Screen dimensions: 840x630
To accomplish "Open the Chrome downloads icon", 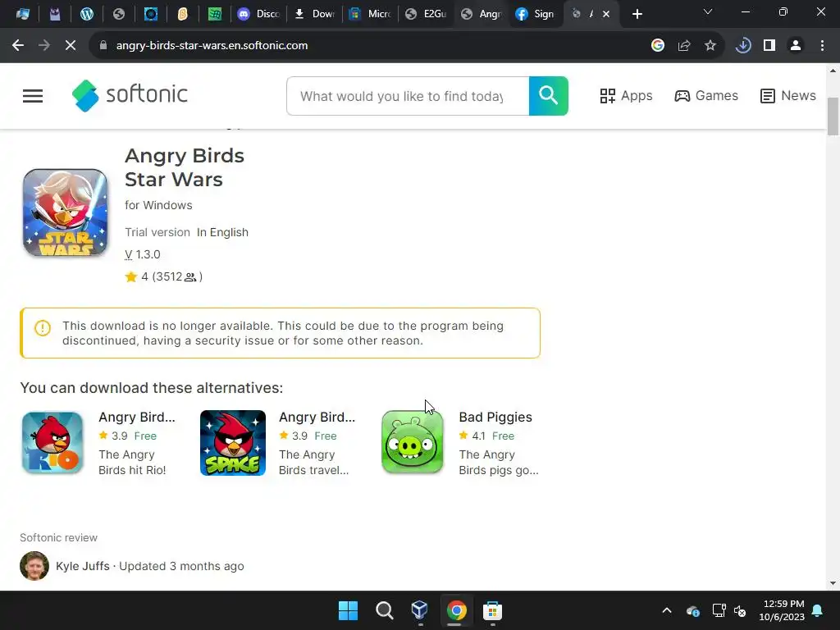I will (743, 46).
